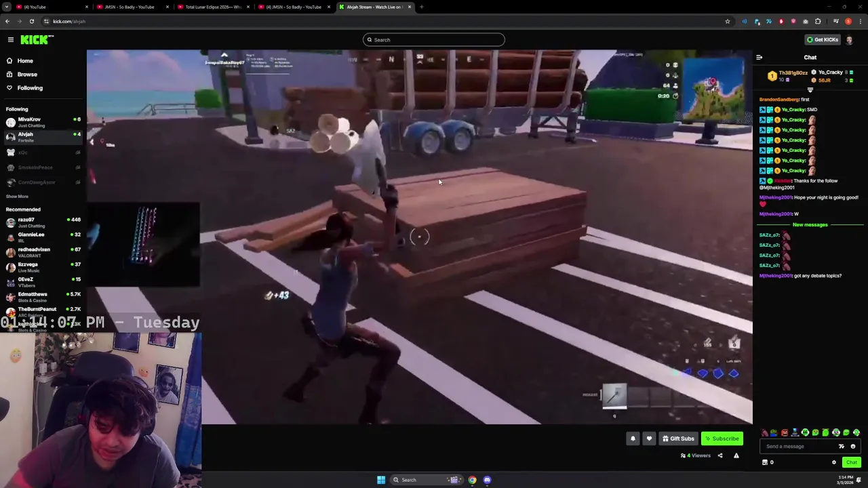Toggle stream notifications bell
868x488 pixels.
(x=633, y=439)
